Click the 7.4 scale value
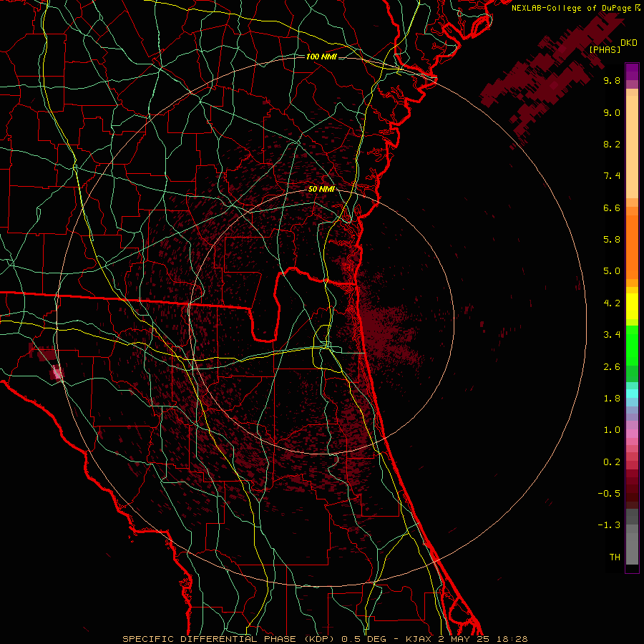644x644 pixels. (612, 176)
